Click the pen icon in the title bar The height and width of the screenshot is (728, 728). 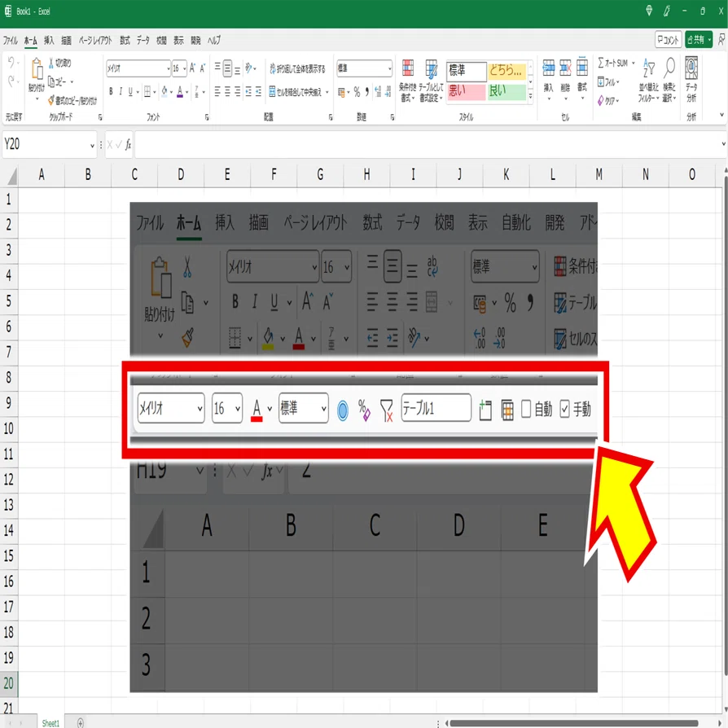coord(667,11)
